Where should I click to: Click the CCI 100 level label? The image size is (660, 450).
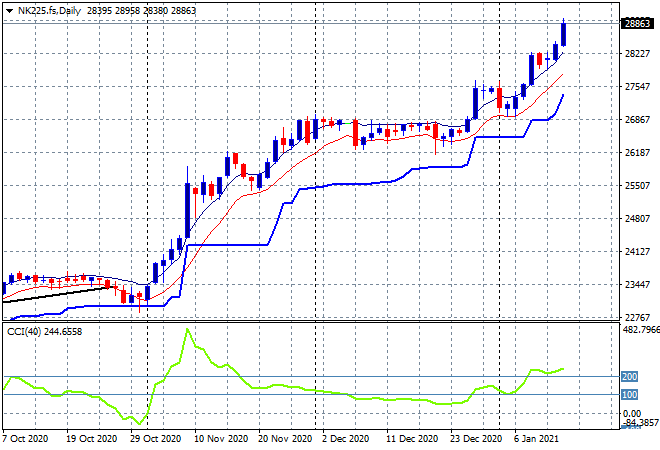(629, 394)
